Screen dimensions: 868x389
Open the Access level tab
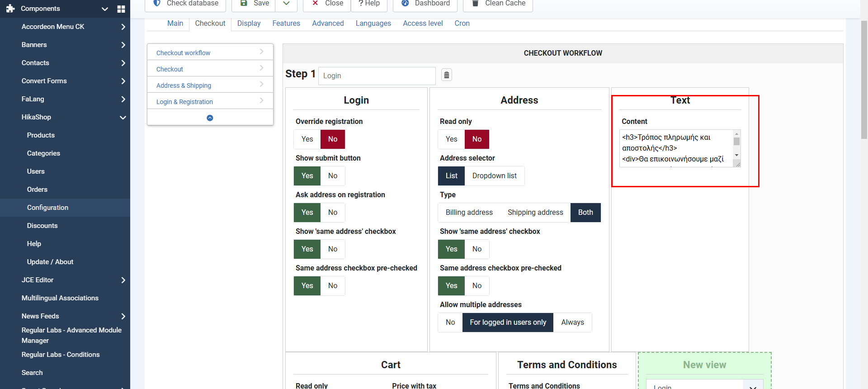point(423,24)
